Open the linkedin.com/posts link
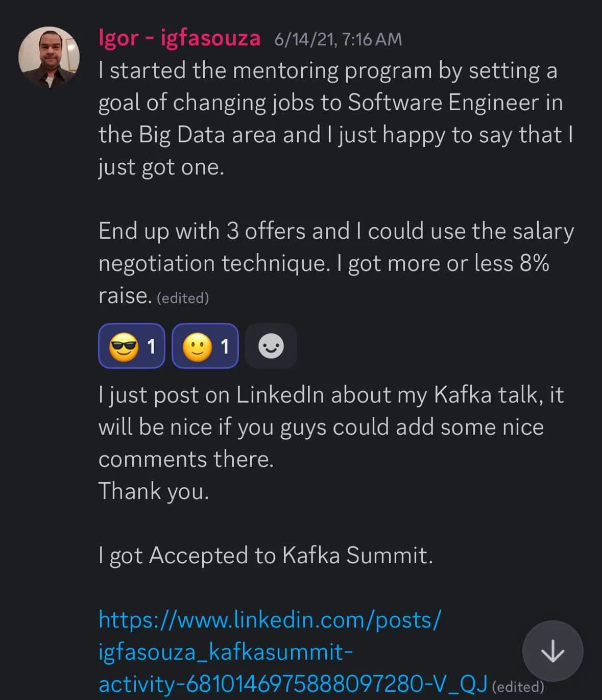 pos(269,620)
